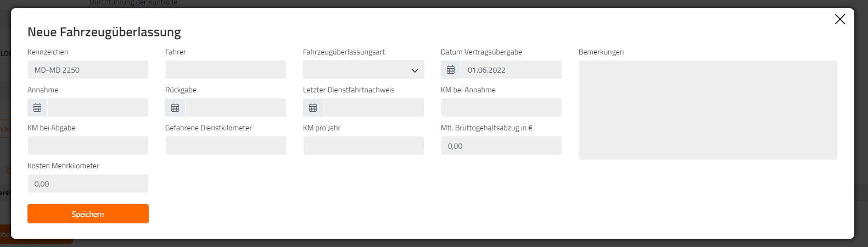
Task: Click the KM bei Abgabe field
Action: pyautogui.click(x=88, y=146)
